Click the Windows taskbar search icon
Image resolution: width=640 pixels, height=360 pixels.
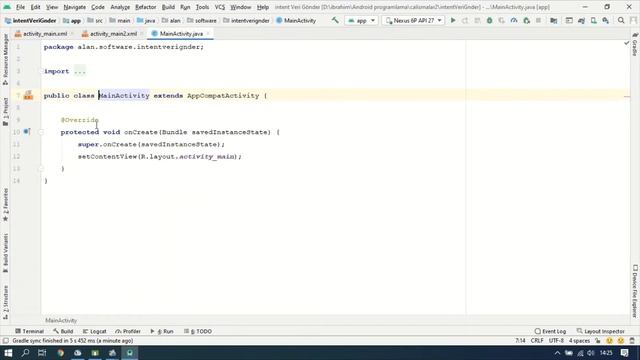(x=25, y=353)
